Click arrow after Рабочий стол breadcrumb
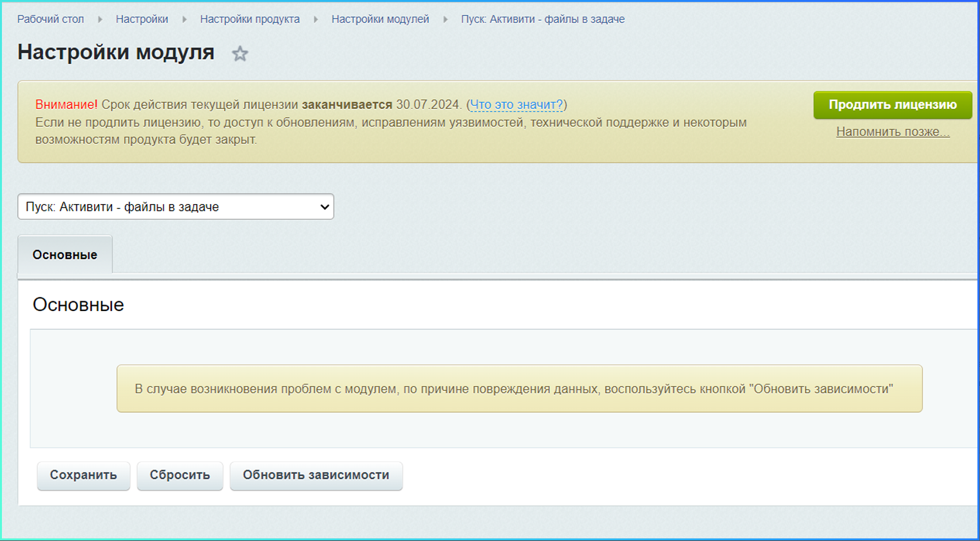This screenshot has height=541, width=980. (x=100, y=19)
